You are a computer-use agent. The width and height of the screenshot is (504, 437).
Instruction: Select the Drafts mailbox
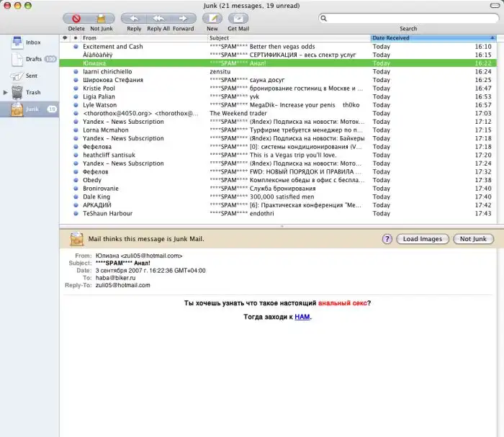pos(33,59)
